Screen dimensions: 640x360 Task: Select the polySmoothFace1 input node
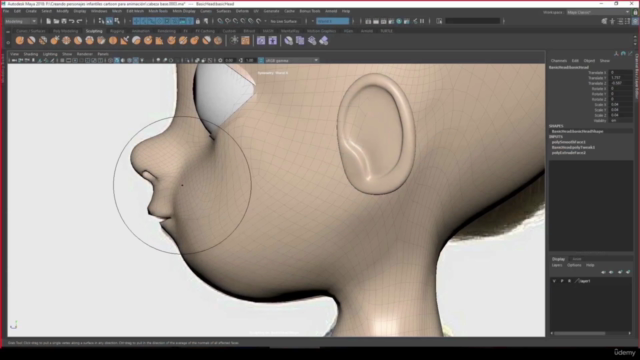(569, 142)
